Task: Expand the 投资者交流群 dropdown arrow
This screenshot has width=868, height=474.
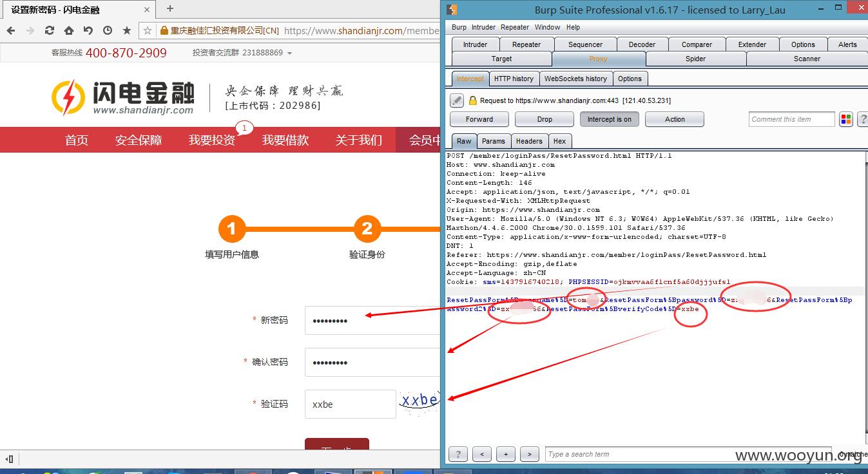Action: click(289, 53)
